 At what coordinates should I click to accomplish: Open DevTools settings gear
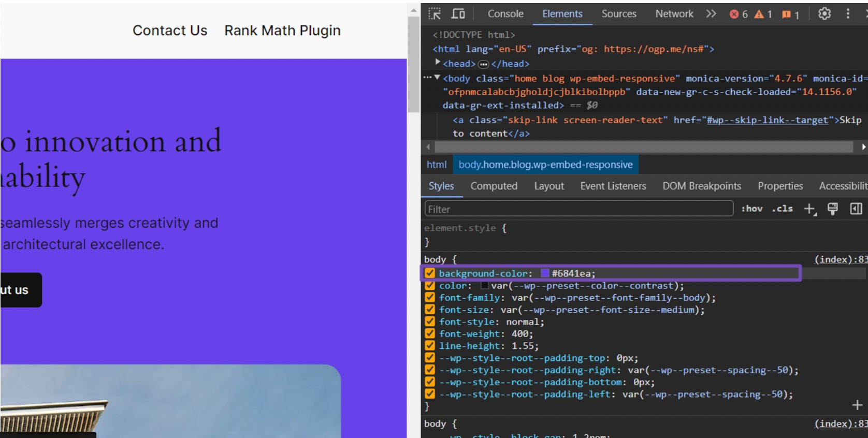click(824, 14)
